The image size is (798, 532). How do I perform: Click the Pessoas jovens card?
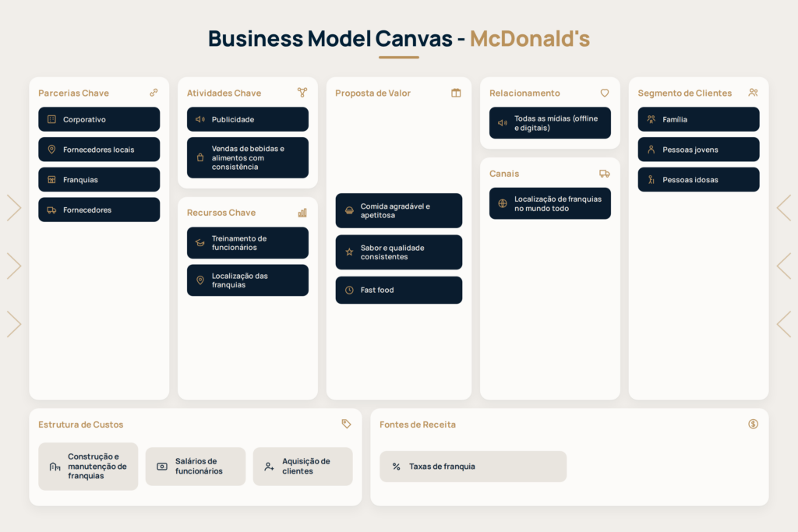coord(699,150)
